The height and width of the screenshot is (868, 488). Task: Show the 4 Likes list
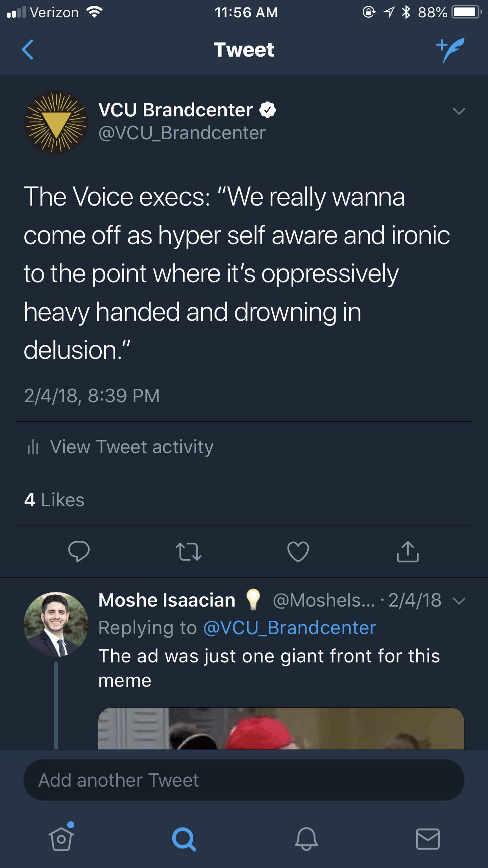[54, 500]
